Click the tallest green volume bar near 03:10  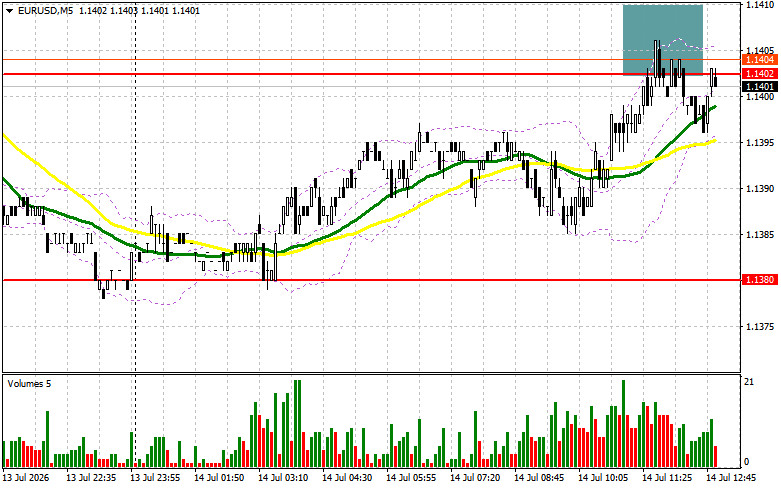coord(297,423)
